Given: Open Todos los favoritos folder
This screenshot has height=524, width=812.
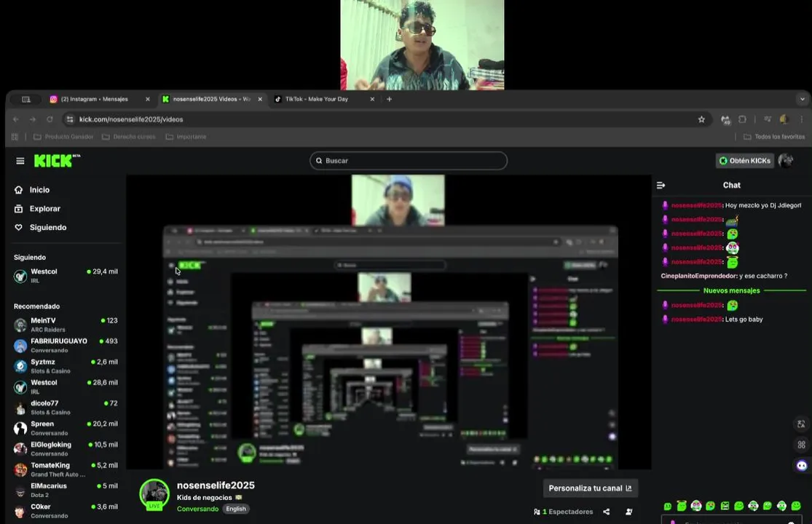Looking at the screenshot, I should pos(774,137).
